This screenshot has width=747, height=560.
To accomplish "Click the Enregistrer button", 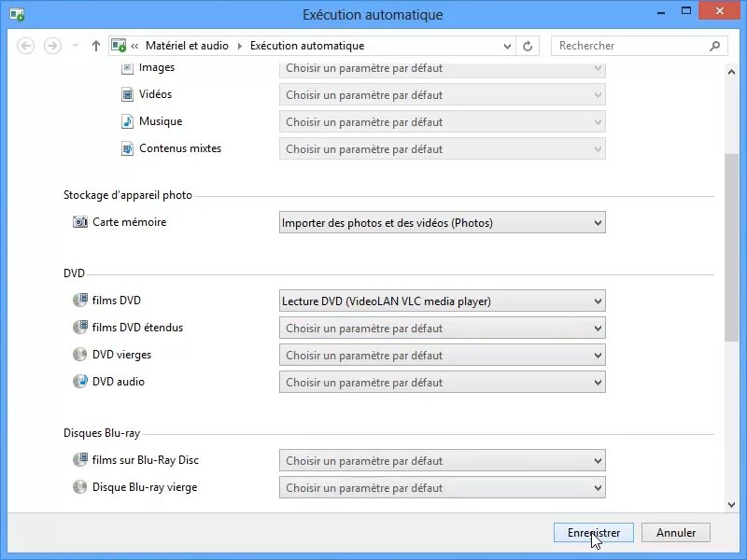I will click(593, 533).
